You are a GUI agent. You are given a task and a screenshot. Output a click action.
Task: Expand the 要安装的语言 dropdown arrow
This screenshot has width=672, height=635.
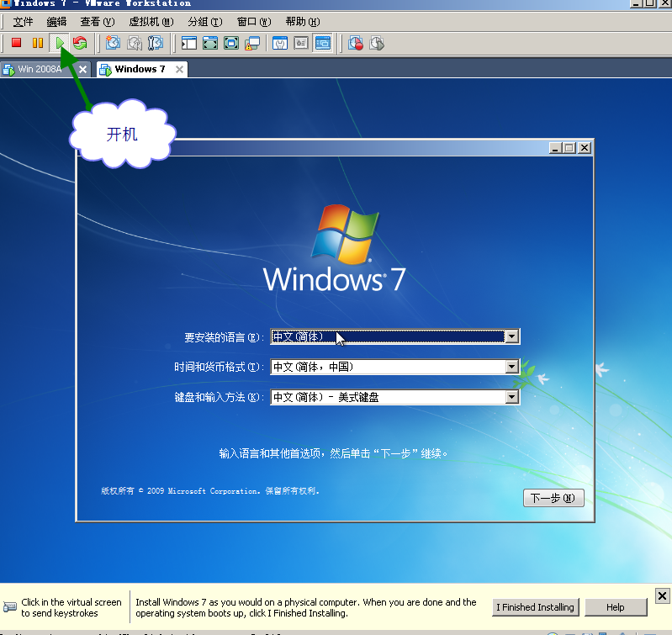pyautogui.click(x=511, y=336)
